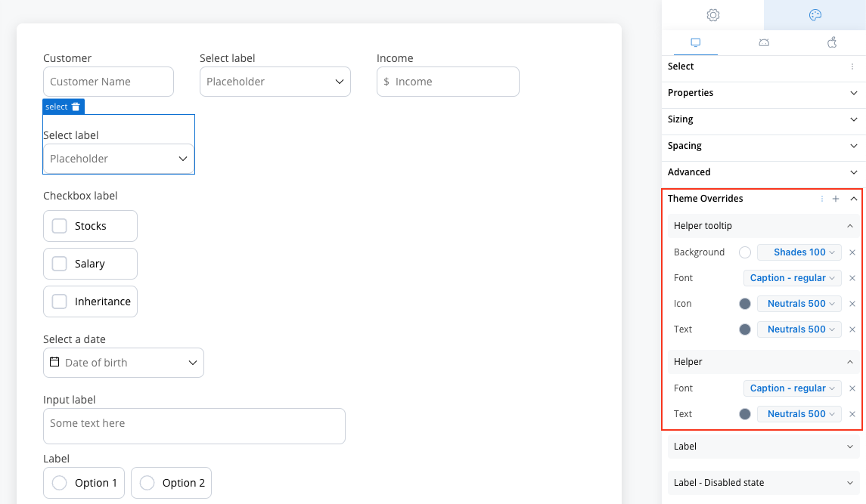Screen dimensions: 866x504
Task: Click the Customer Name input field
Action: (x=108, y=82)
